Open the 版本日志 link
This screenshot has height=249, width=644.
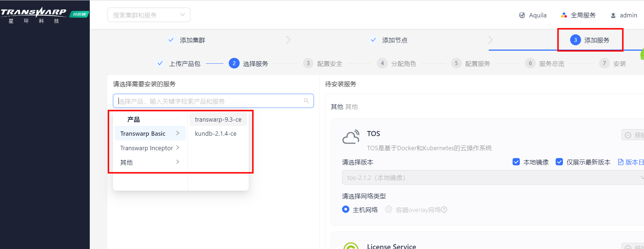coord(635,162)
